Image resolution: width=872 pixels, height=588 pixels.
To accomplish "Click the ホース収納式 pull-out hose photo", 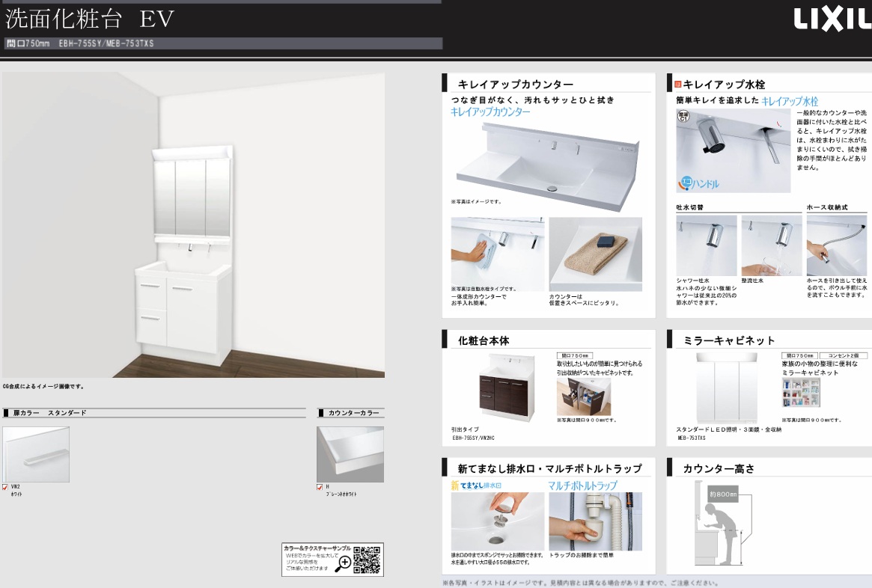I will [836, 245].
